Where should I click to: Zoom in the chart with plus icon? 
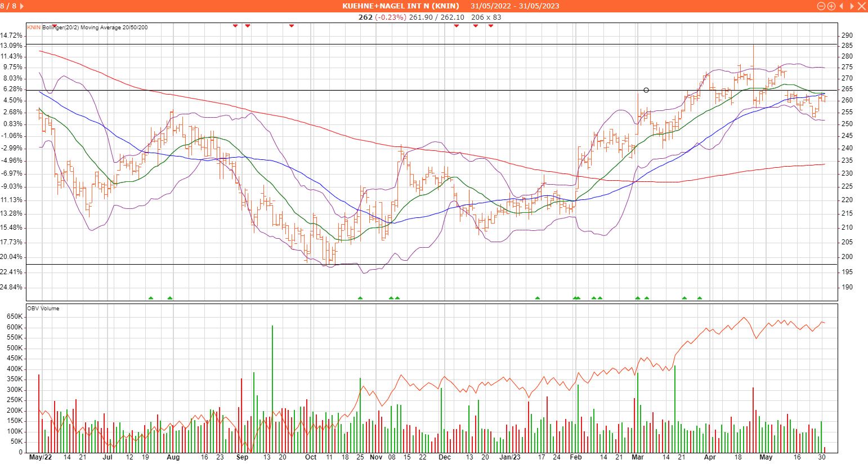(x=831, y=6)
